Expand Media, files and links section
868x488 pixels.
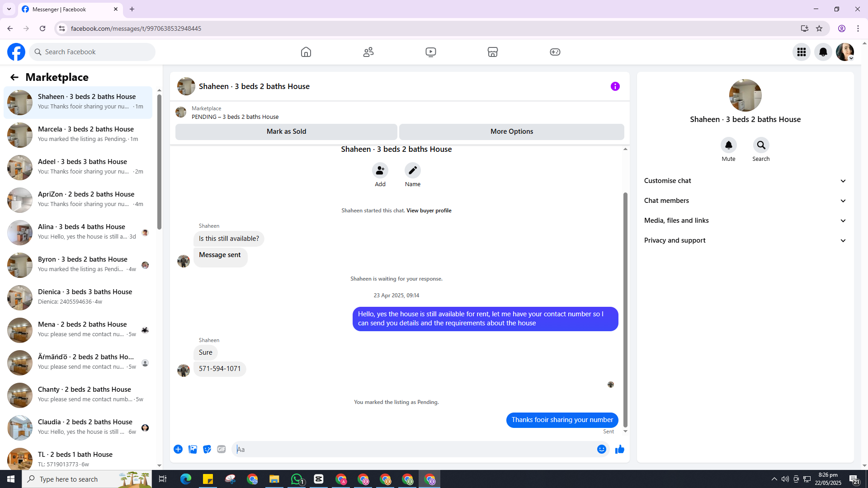tap(745, 221)
